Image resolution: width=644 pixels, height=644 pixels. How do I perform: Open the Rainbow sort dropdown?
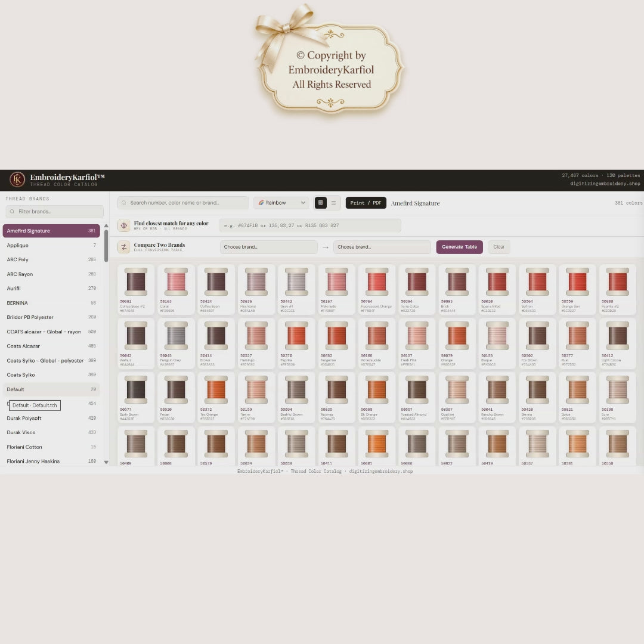[x=281, y=203]
